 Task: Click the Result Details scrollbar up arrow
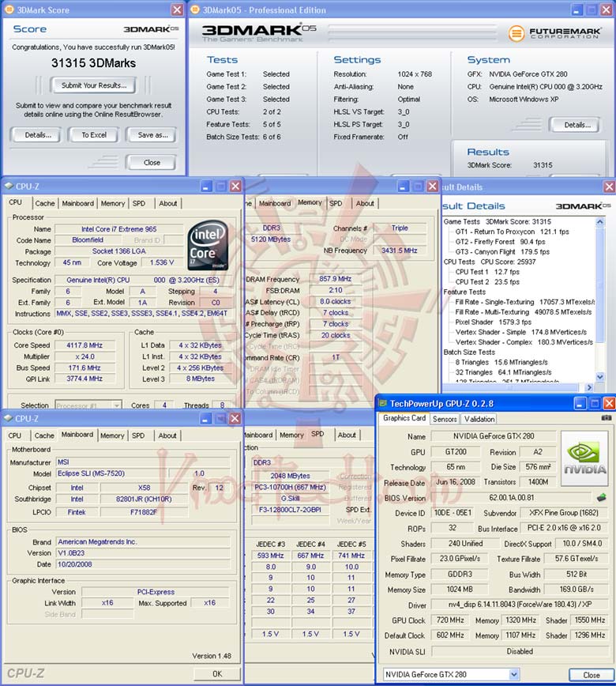[x=600, y=222]
